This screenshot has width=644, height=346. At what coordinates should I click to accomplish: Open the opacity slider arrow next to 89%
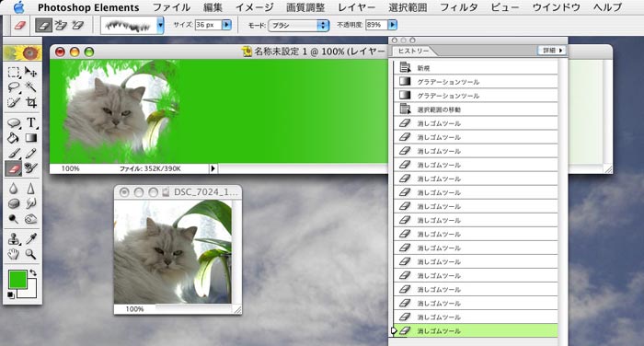click(393, 25)
